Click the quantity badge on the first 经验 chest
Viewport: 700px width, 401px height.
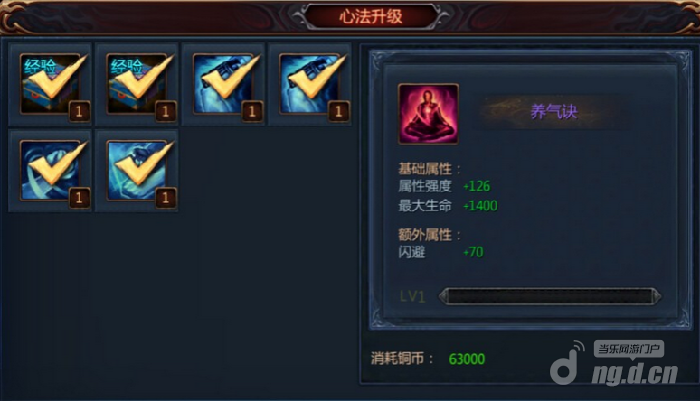click(x=79, y=112)
